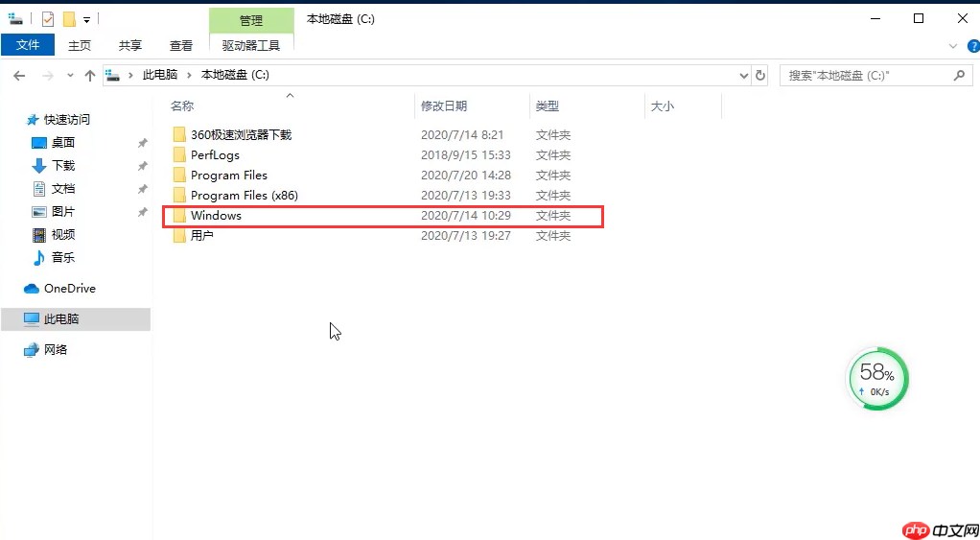Select the 用户 folder icon

click(179, 236)
